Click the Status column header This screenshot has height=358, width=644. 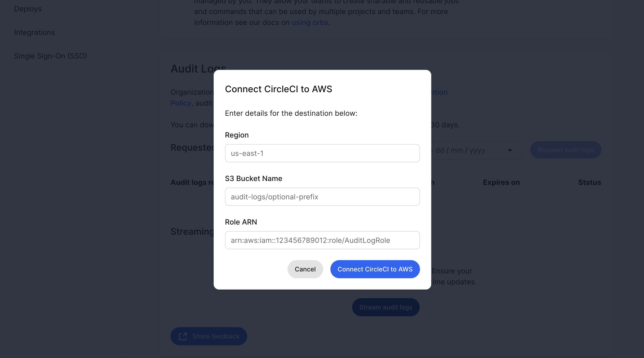(x=589, y=182)
